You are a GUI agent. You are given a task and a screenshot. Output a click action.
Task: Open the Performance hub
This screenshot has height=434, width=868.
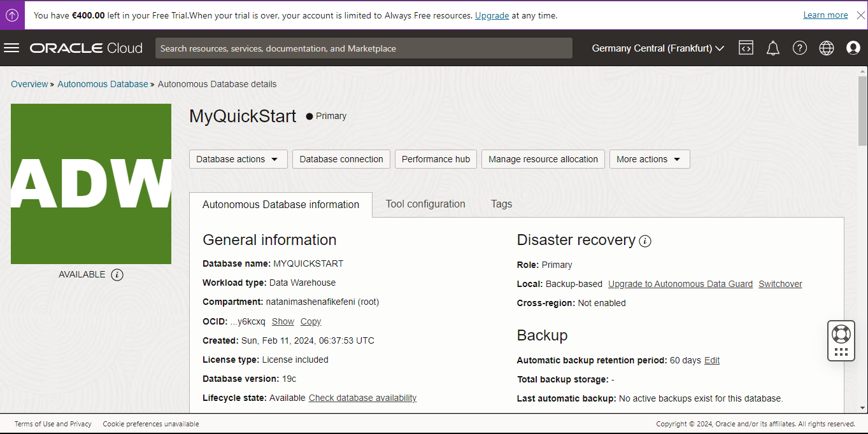point(436,159)
